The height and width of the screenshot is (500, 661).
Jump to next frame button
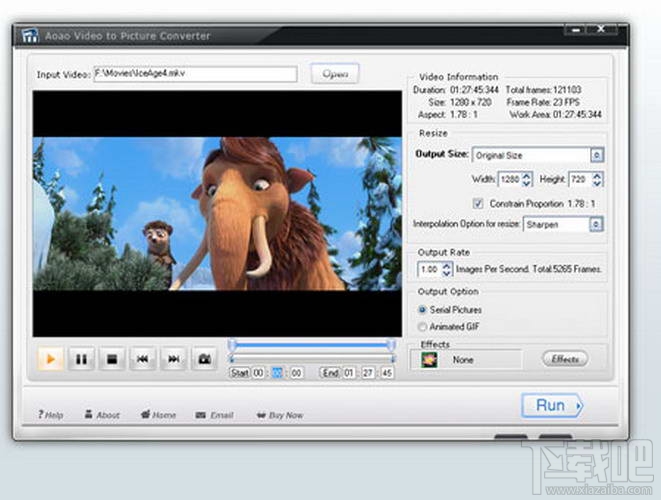pos(173,359)
